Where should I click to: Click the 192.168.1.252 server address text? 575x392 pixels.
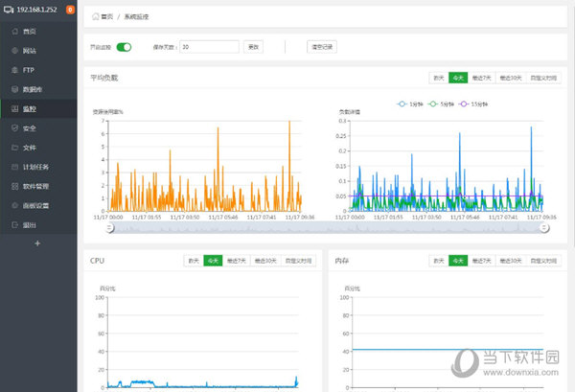[x=36, y=10]
